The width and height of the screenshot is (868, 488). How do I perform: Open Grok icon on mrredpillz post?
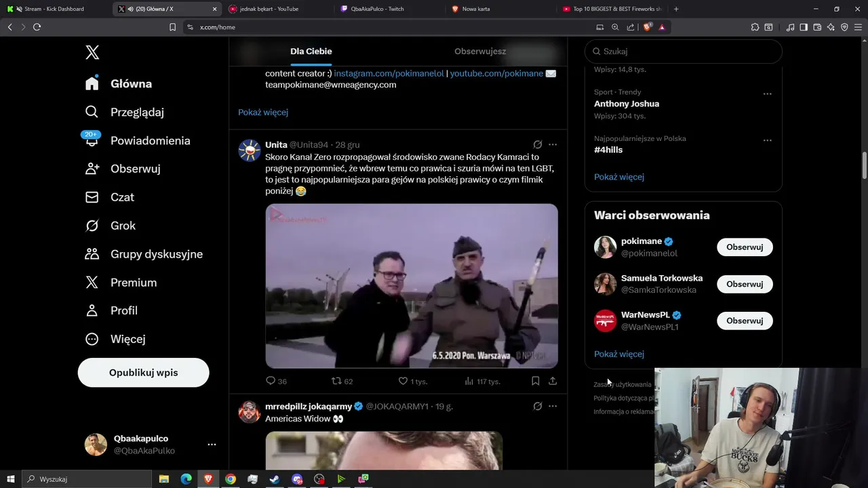538,406
